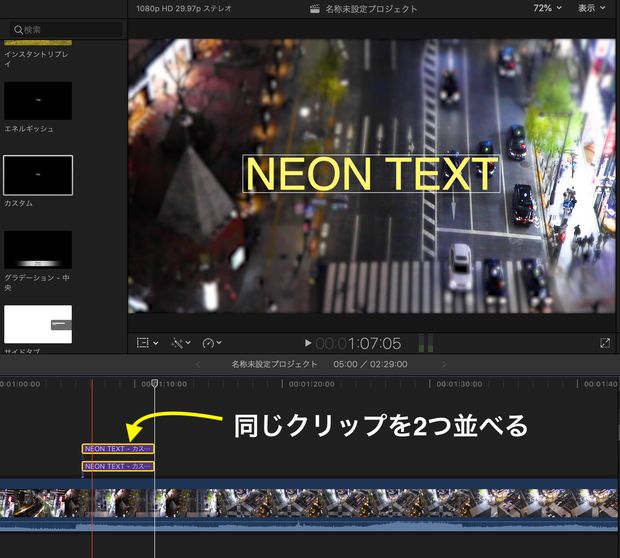Select the white lower-third title thumbnail
Image resolution: width=620 pixels, height=558 pixels.
38,324
